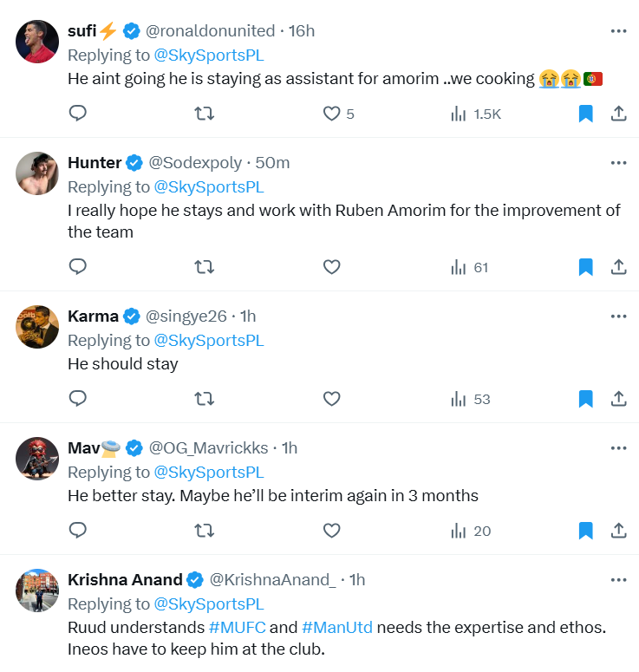Image resolution: width=639 pixels, height=672 pixels.
Task: Reply to Mav's tweet
Action: click(78, 531)
